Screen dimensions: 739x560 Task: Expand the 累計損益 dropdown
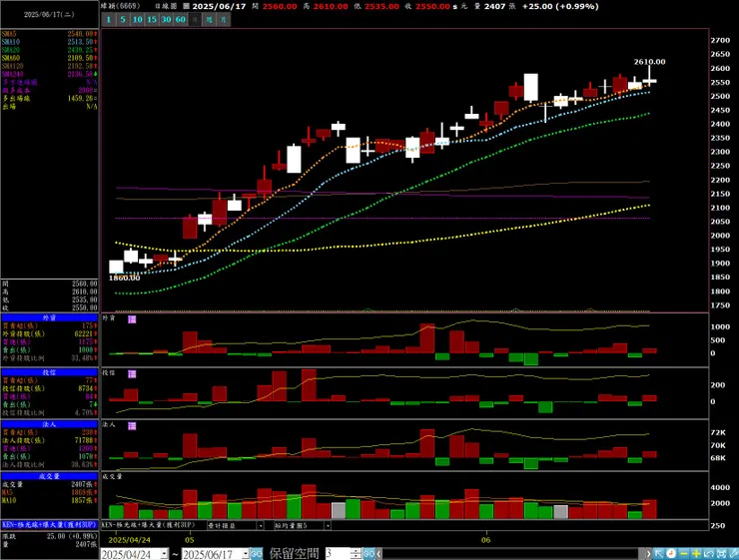point(261,525)
